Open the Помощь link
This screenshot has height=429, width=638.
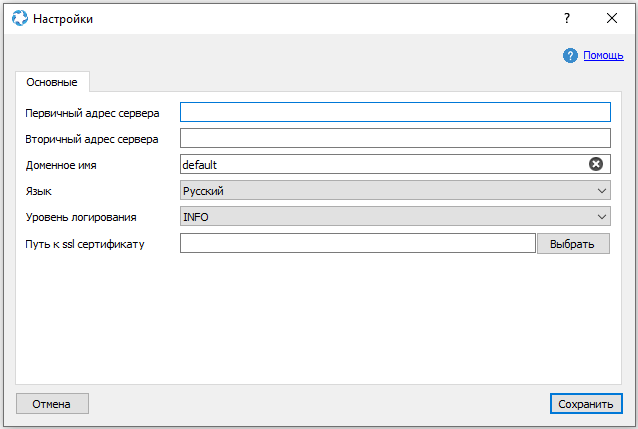coord(603,56)
